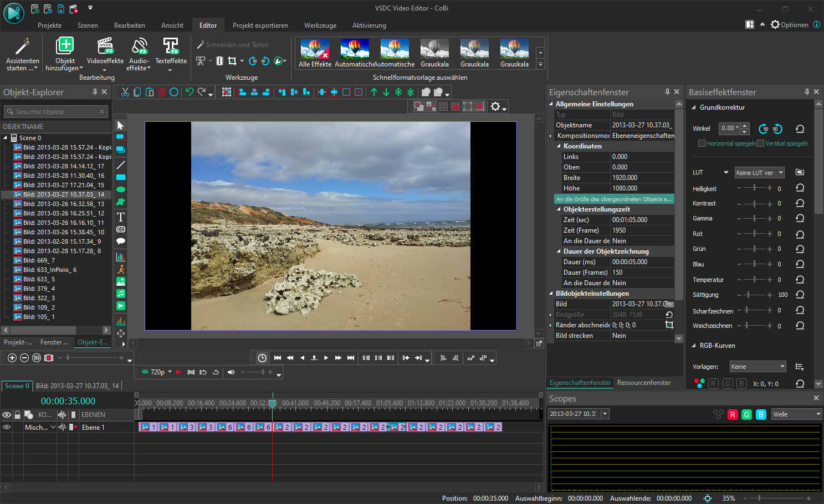Click the Helligkeit slider

pyautogui.click(x=754, y=188)
